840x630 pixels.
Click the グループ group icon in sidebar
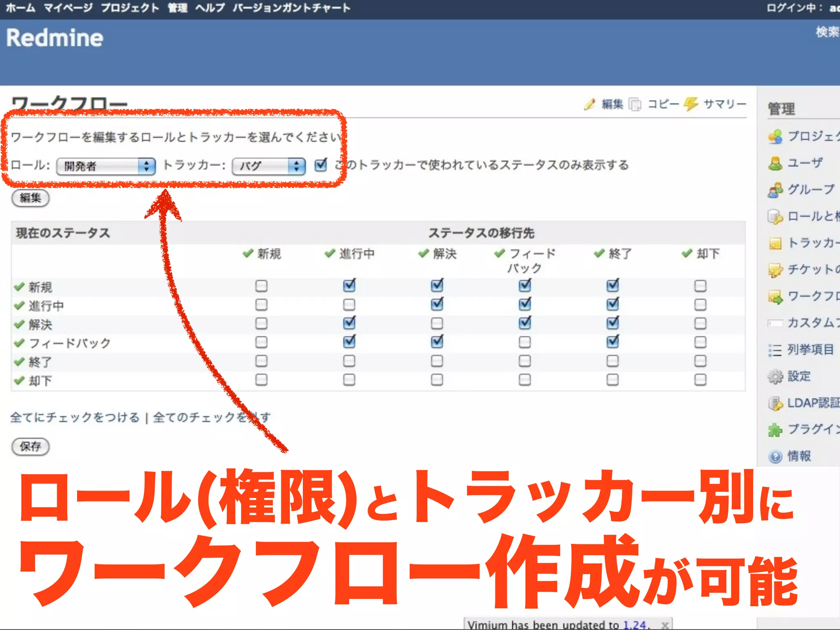click(775, 190)
